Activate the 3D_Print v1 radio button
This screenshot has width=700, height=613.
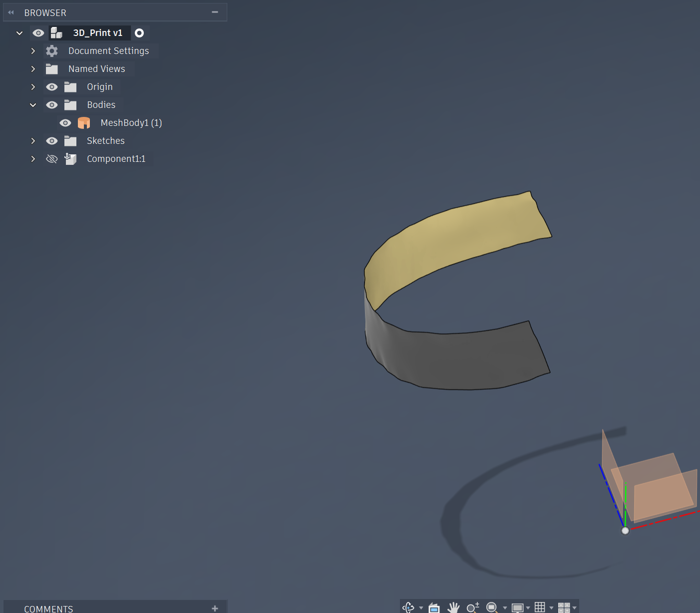point(139,33)
